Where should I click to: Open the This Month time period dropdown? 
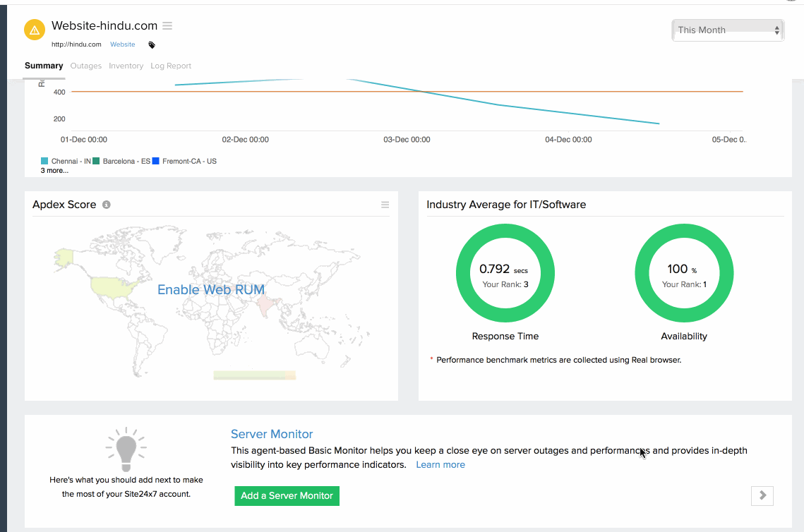[x=728, y=30]
